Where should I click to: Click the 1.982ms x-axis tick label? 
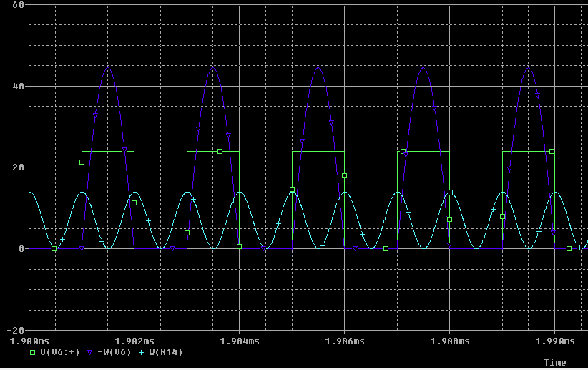[x=134, y=341]
